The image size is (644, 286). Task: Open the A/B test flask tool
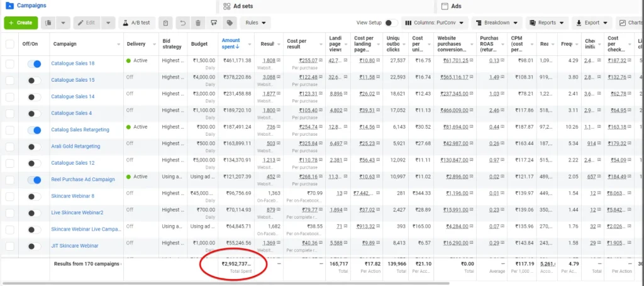pos(136,23)
